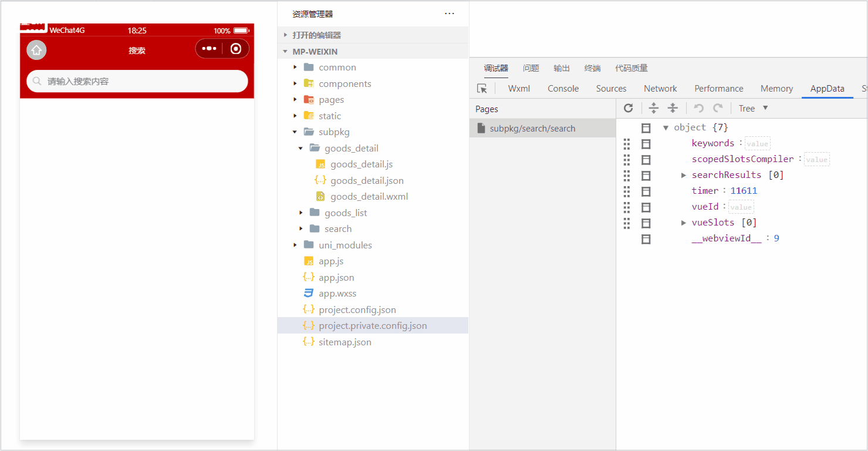This screenshot has width=868, height=451.
Task: Expand the static folder arrow
Action: pyautogui.click(x=295, y=116)
